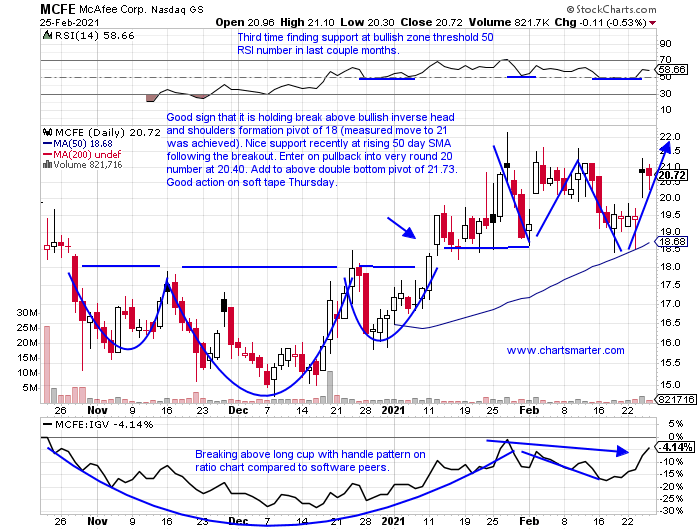Click the McAfee Corp. company name
This screenshot has width=700, height=530.
pos(113,9)
